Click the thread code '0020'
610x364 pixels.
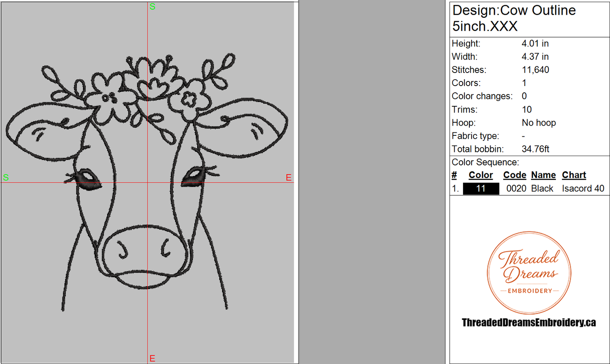[x=516, y=189]
